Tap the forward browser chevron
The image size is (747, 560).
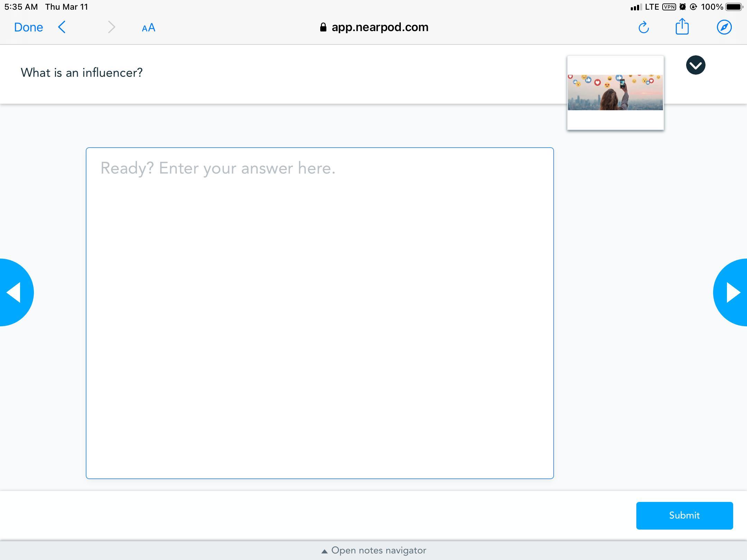pyautogui.click(x=111, y=27)
